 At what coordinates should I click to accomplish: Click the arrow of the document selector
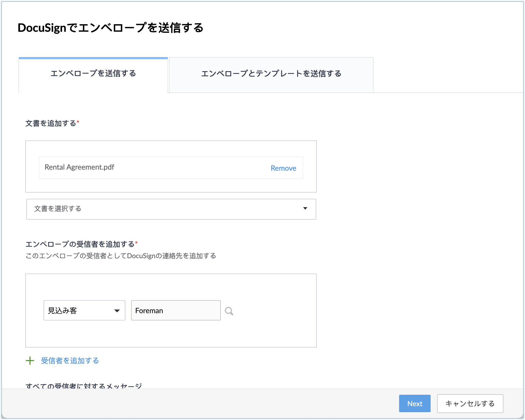pos(305,208)
